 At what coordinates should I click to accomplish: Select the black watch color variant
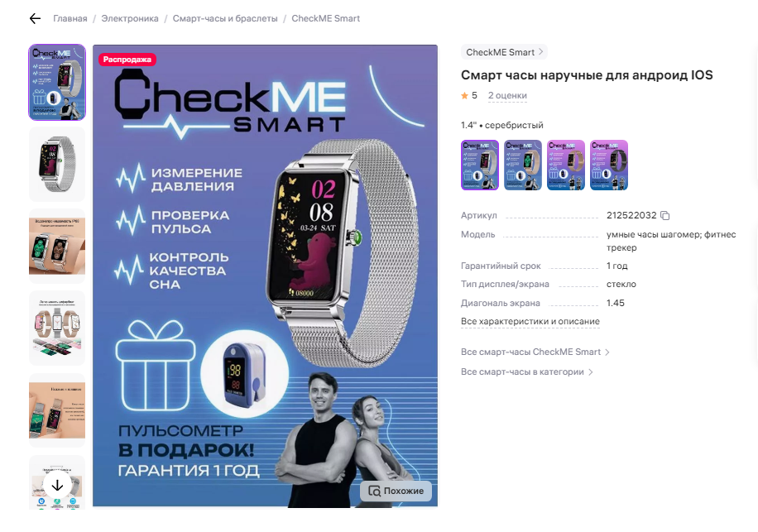tap(608, 165)
